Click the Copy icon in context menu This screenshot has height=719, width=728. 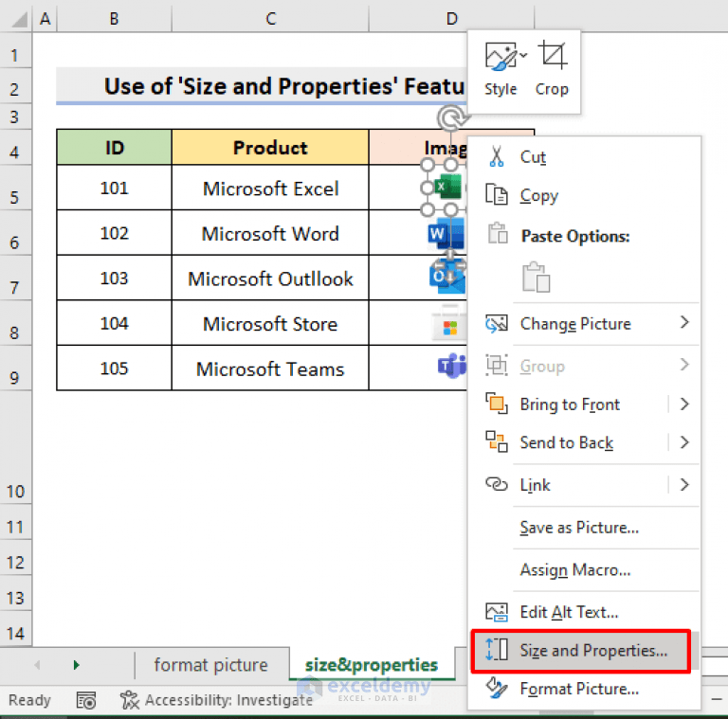497,194
